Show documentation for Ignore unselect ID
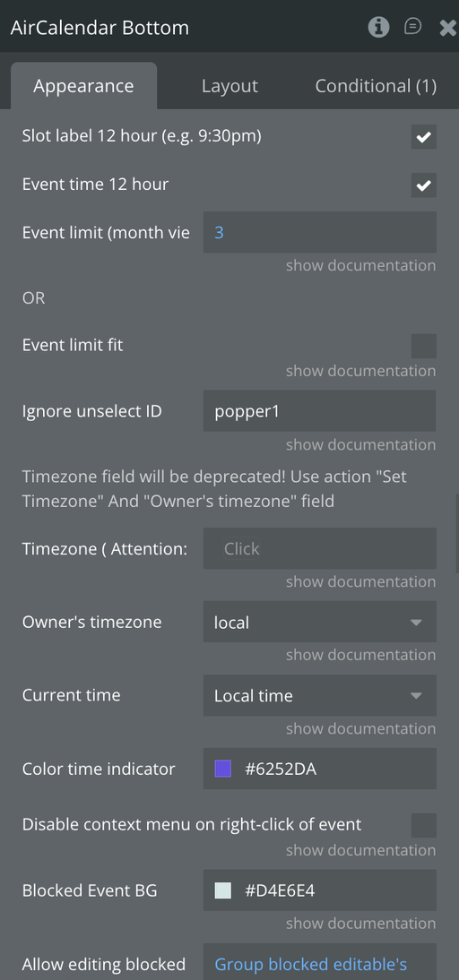This screenshot has width=459, height=980. coord(360,445)
